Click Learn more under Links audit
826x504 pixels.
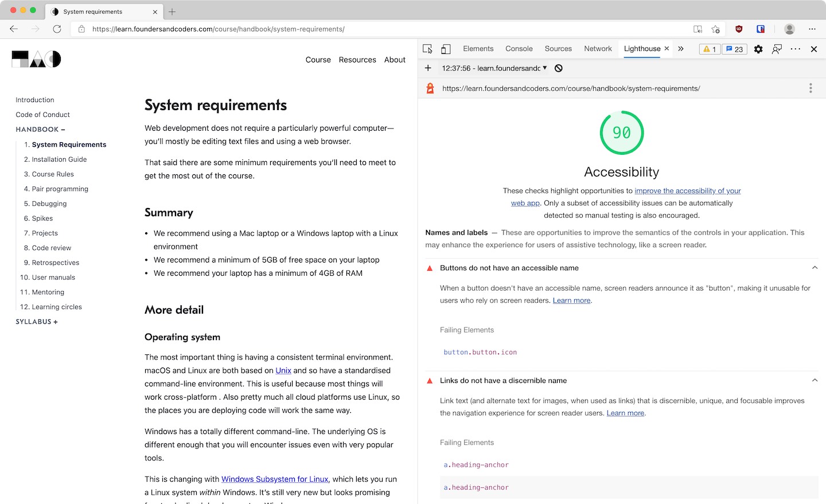(x=625, y=413)
